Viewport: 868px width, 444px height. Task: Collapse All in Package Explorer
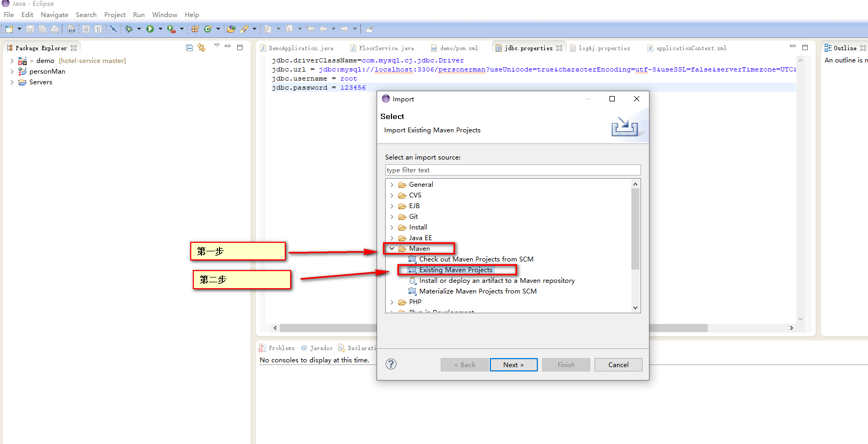[x=189, y=47]
